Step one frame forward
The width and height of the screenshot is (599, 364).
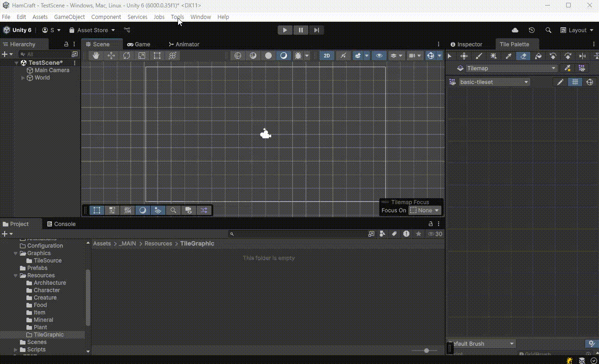coord(317,30)
